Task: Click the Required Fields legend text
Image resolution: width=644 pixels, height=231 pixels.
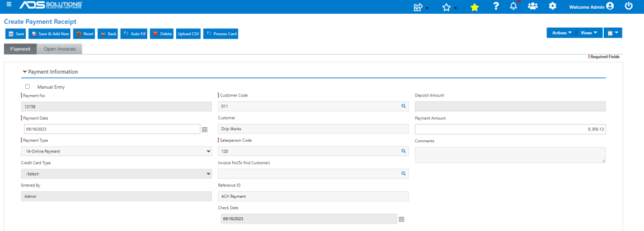Action: [605, 57]
